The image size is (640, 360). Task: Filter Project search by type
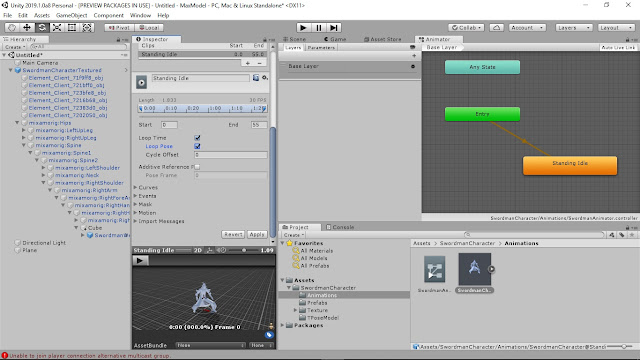pyautogui.click(x=612, y=235)
